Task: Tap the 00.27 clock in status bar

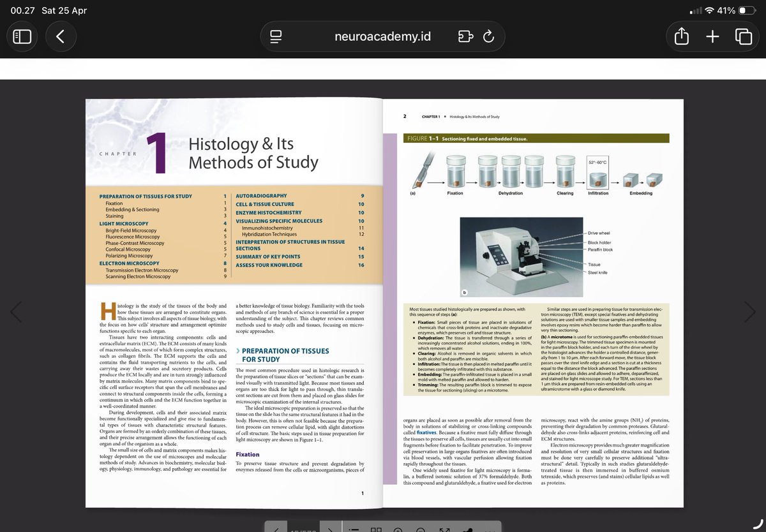Action: click(22, 10)
